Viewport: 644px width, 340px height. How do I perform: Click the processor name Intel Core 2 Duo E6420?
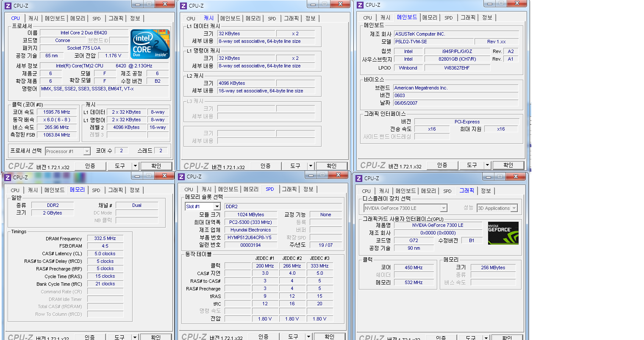[x=84, y=33]
